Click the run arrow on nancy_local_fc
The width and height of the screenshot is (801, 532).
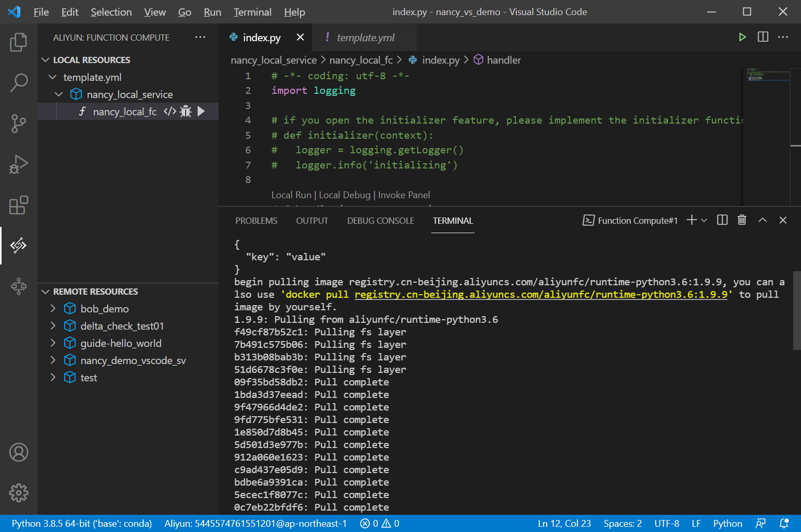pyautogui.click(x=201, y=111)
